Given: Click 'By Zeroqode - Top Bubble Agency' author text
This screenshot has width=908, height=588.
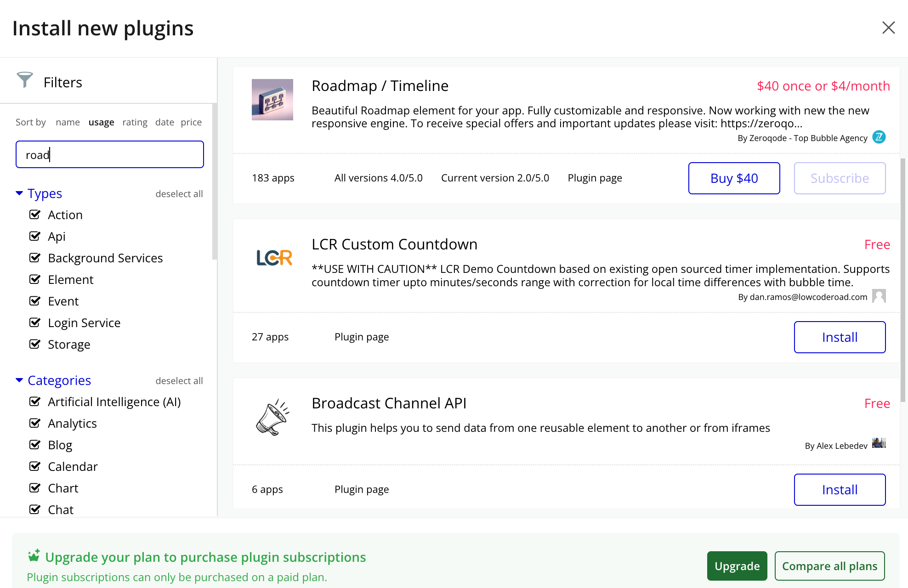Looking at the screenshot, I should [x=802, y=138].
